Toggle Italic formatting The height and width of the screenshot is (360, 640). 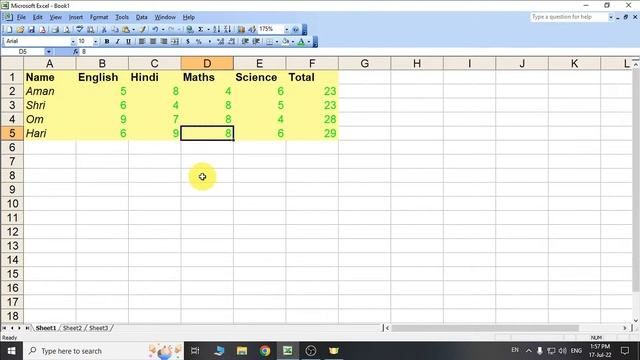coord(118,41)
